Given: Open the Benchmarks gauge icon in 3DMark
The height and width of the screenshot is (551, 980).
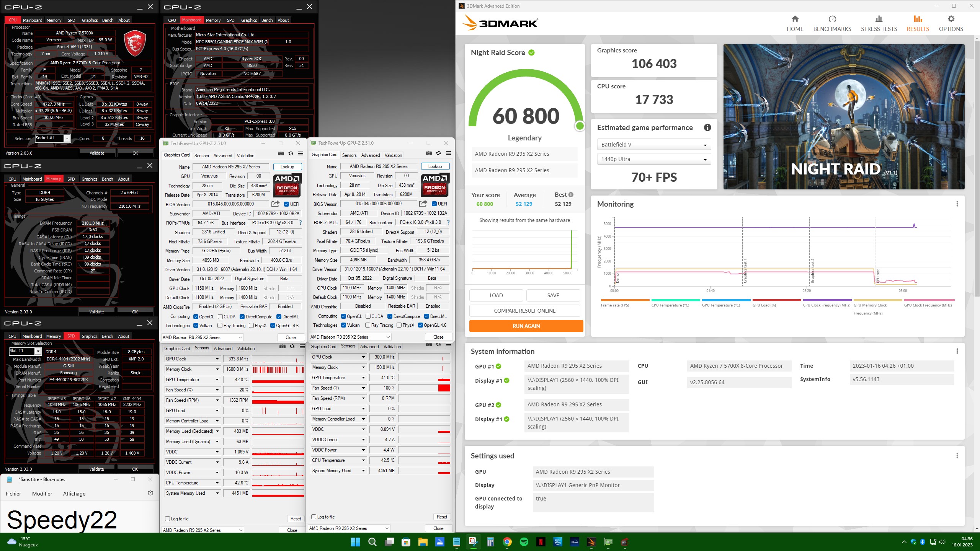Looking at the screenshot, I should click(832, 19).
